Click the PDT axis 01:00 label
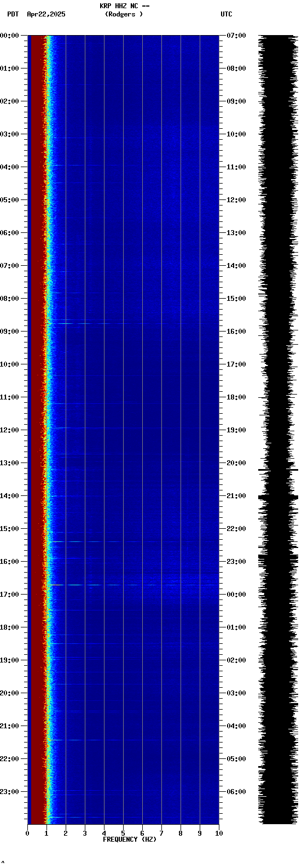Viewport: 302px width, 868px height. 9,68
